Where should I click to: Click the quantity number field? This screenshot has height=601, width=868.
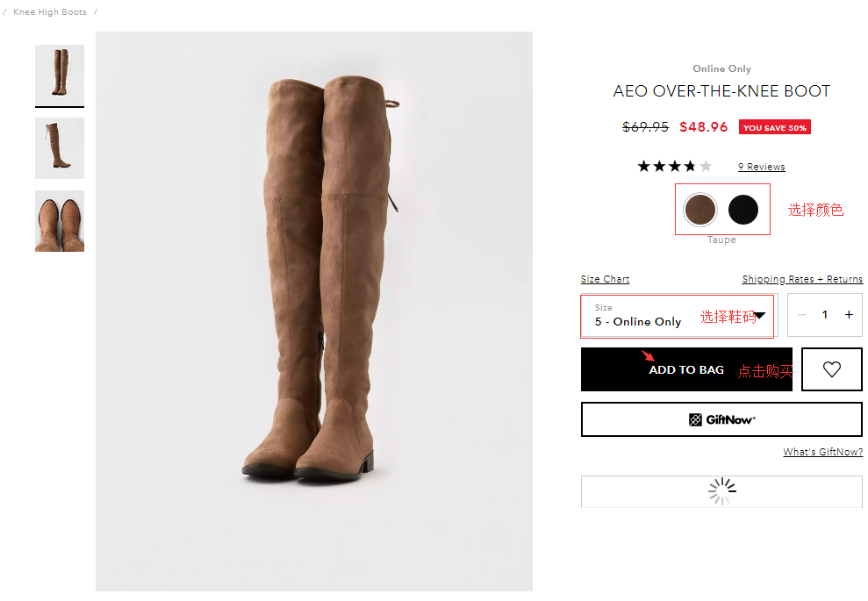(824, 315)
